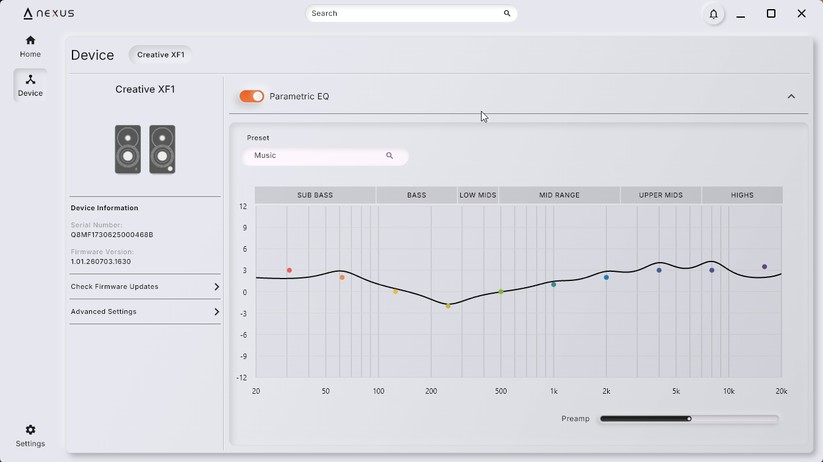Open the Music preset dropdown
Image resolution: width=823 pixels, height=462 pixels.
325,156
